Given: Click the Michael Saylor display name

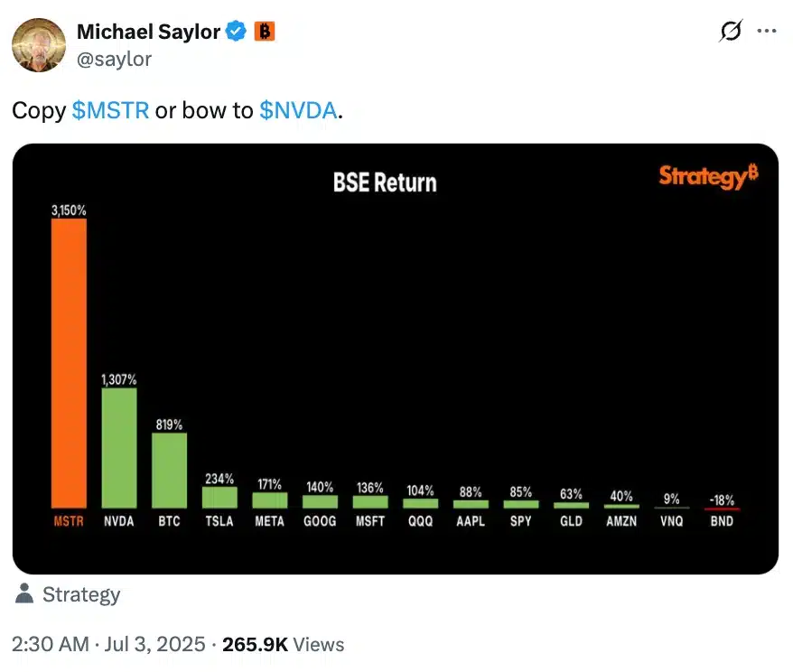Looking at the screenshot, I should [x=148, y=32].
